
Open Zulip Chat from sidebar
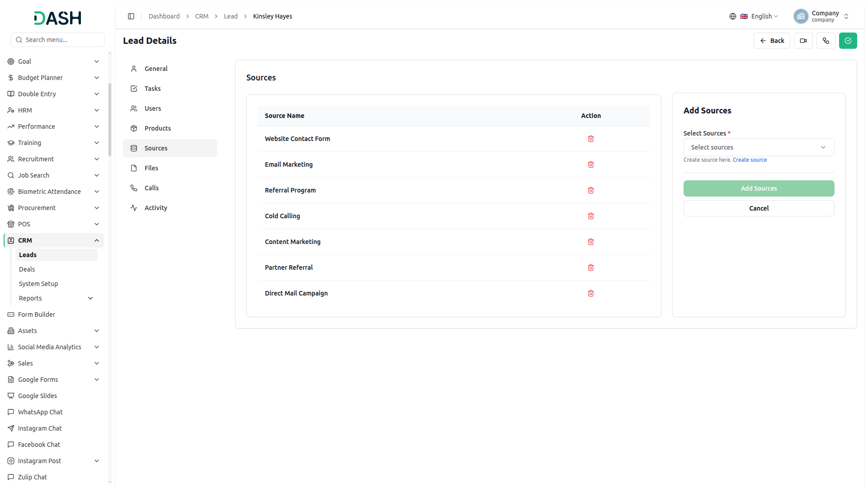coord(54,477)
